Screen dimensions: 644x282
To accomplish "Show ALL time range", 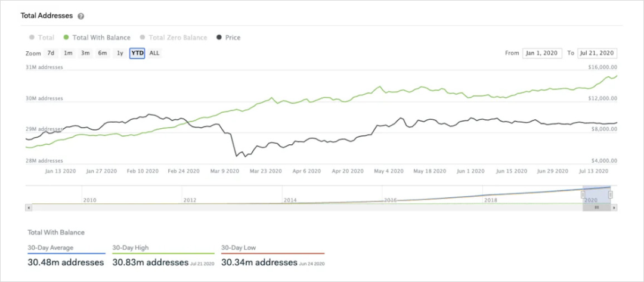I will [154, 53].
